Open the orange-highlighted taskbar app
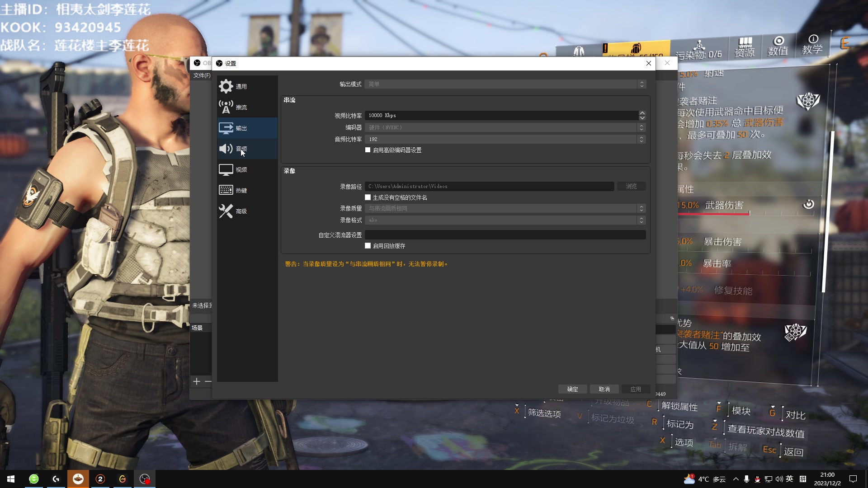This screenshot has height=488, width=868. coord(78,479)
